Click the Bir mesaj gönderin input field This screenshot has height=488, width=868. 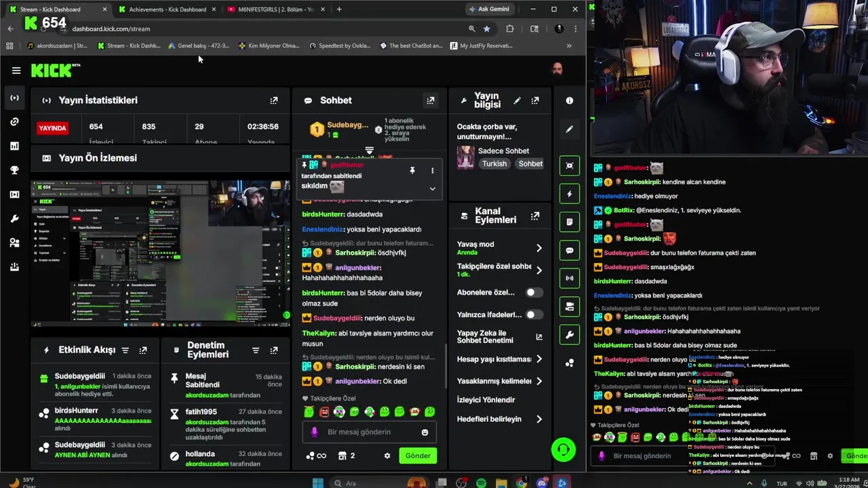(370, 432)
